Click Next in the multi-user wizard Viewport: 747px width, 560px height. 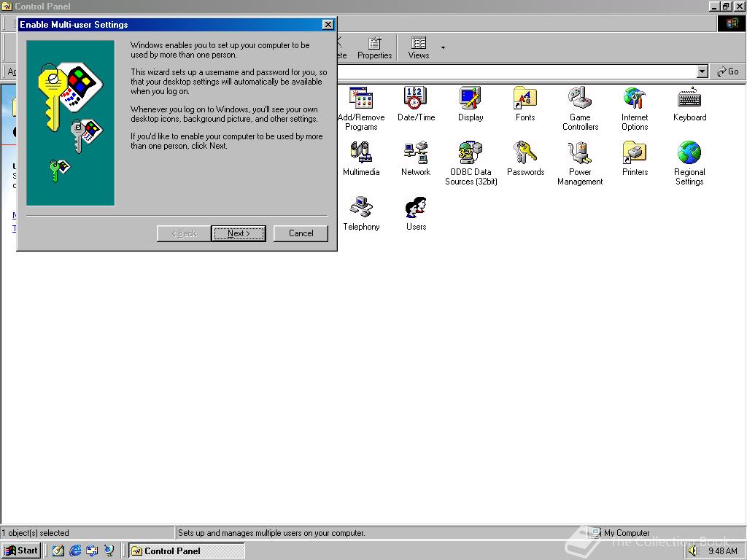tap(239, 233)
